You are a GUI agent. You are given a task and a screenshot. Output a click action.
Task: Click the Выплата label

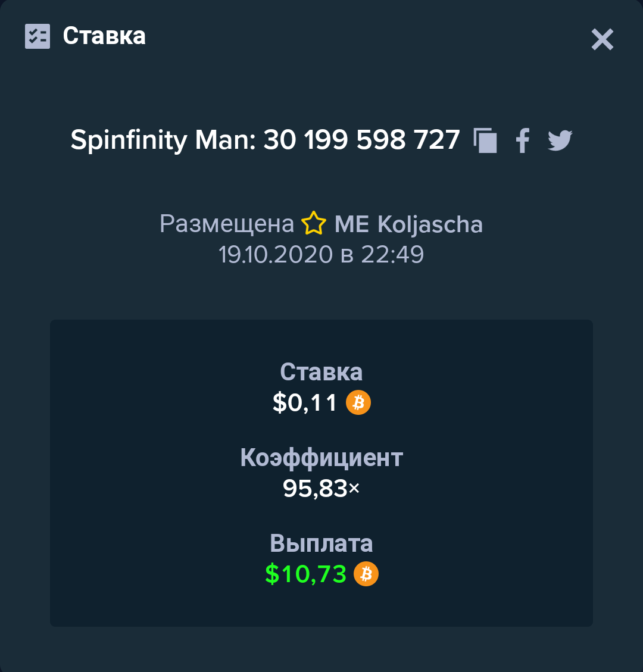(x=321, y=543)
